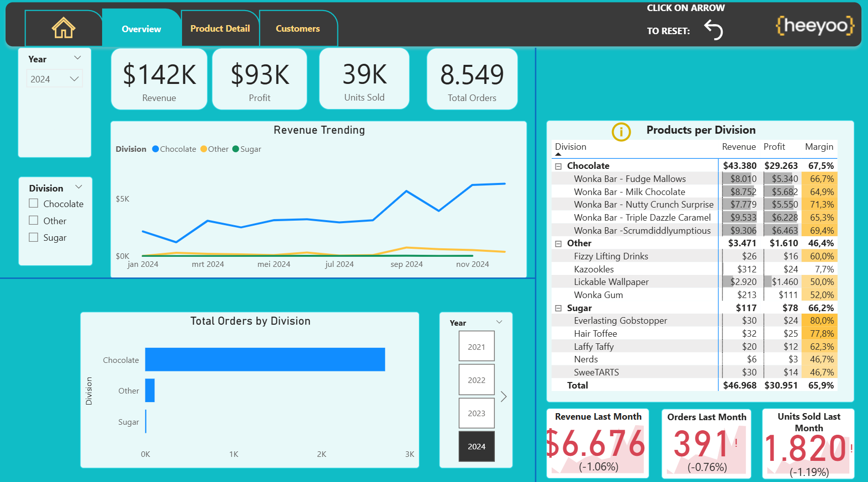Viewport: 868px width, 482px height.
Task: Open the Product Detail tab
Action: pos(220,29)
